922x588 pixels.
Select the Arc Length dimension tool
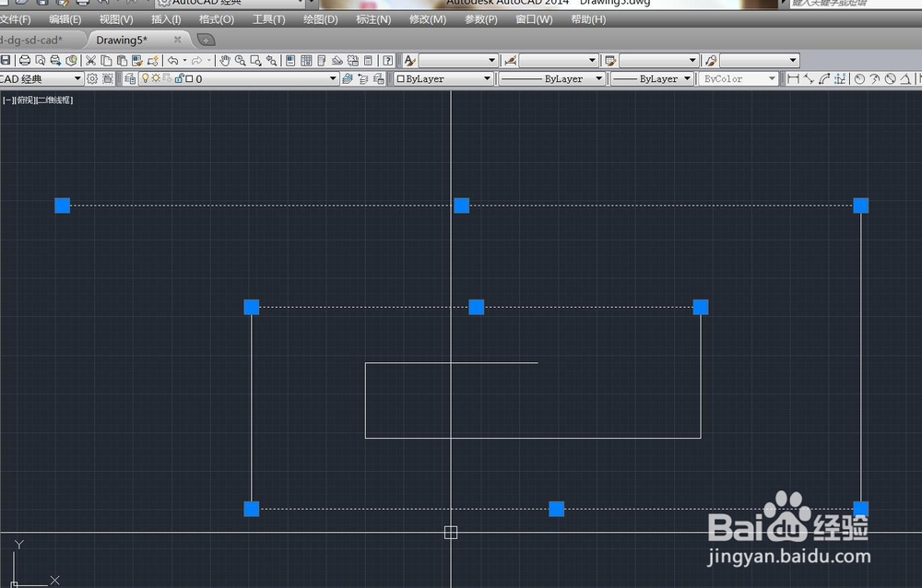[x=824, y=78]
